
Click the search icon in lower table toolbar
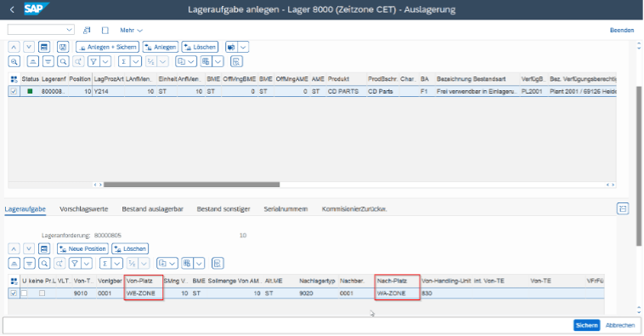pos(44,263)
